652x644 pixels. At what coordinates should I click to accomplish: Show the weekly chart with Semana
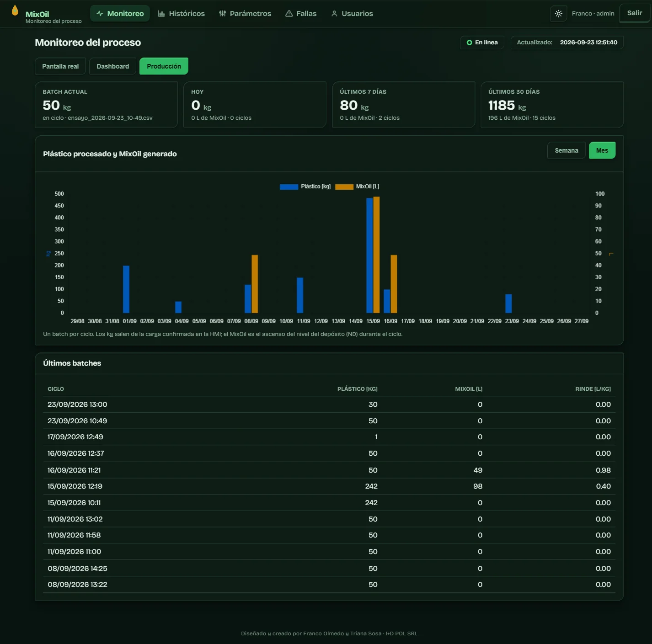[566, 150]
